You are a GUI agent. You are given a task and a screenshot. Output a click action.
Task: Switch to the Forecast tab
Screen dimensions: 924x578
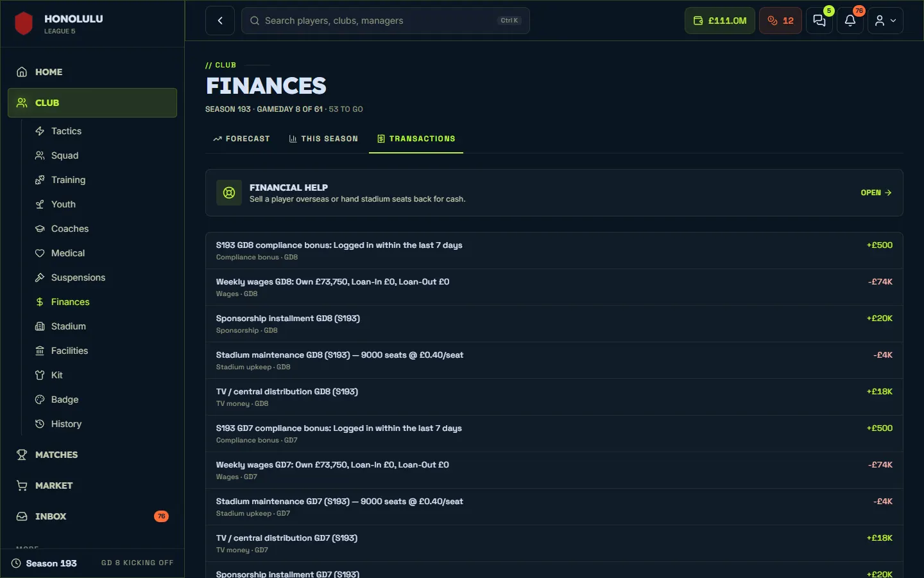click(x=241, y=139)
